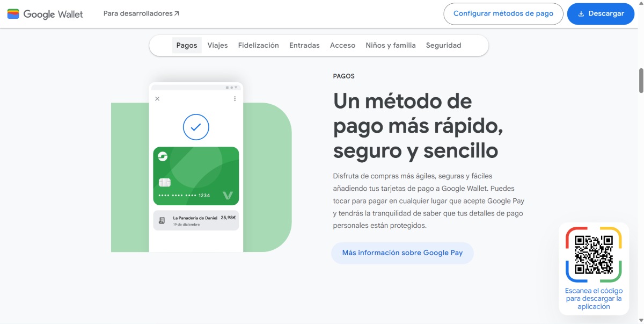Click Configurar métodos de pago button
644x324 pixels.
[503, 13]
